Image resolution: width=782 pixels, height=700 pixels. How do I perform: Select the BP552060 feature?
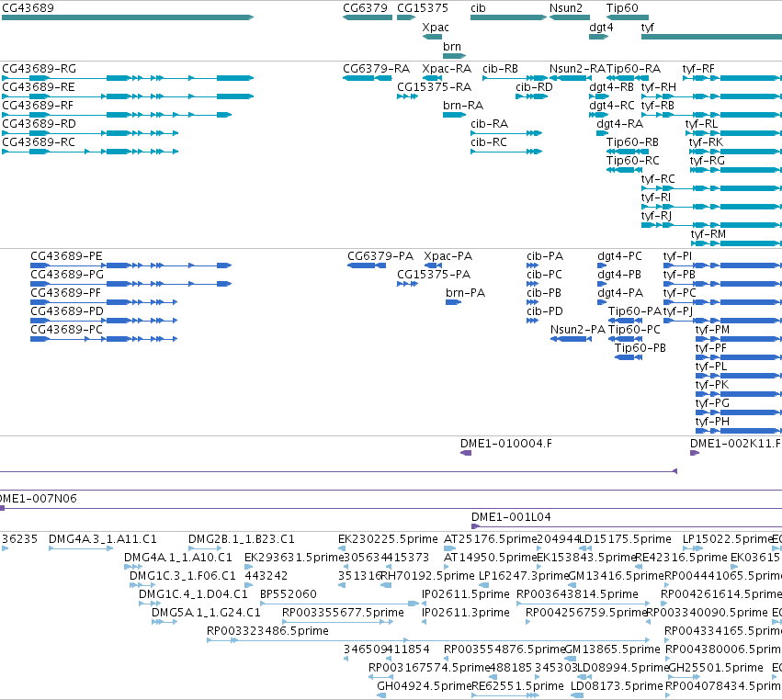tap(340, 604)
